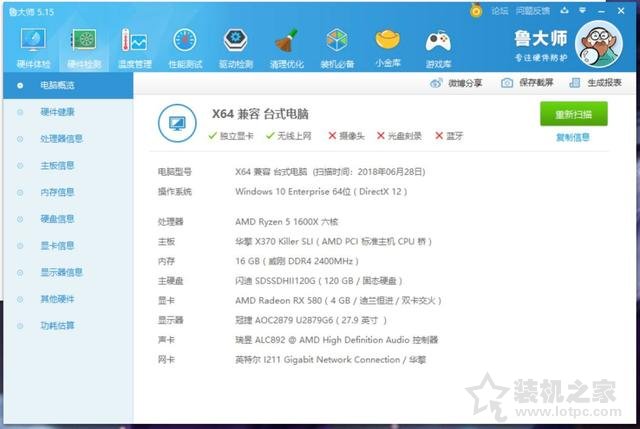Click 瑞昱 ALC892 sound card value
This screenshot has width=640, height=429.
[x=337, y=340]
